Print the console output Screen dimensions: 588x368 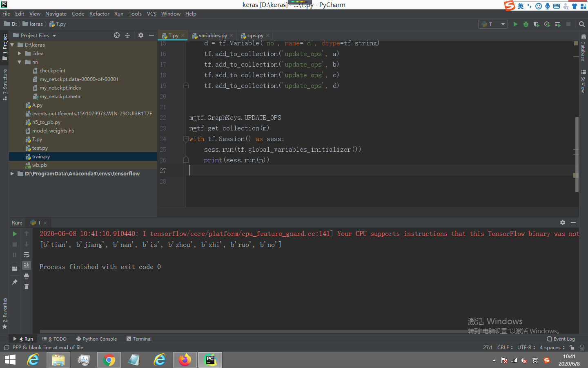click(x=27, y=276)
